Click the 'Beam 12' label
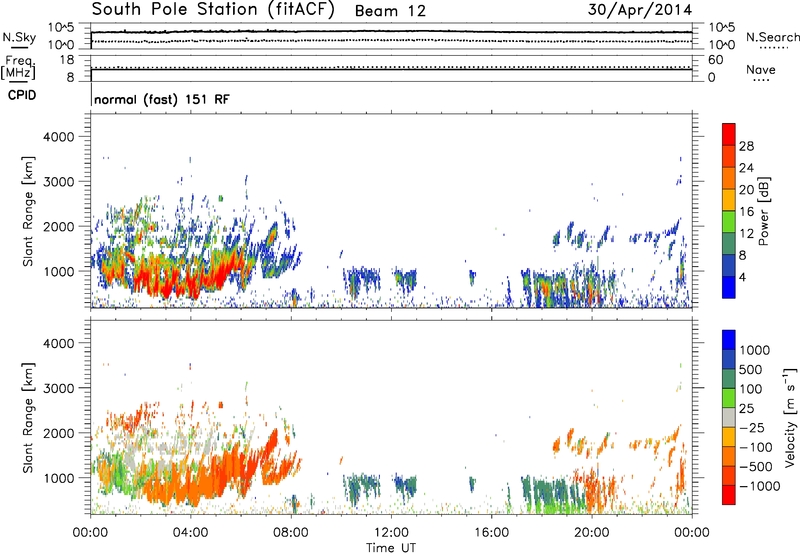The width and height of the screenshot is (800, 554). pyautogui.click(x=390, y=11)
